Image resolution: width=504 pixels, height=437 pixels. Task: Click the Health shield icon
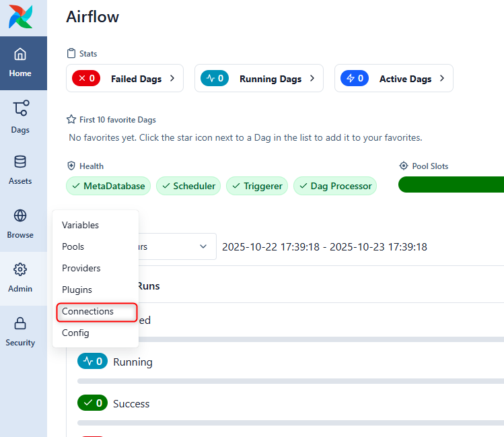[x=71, y=166]
